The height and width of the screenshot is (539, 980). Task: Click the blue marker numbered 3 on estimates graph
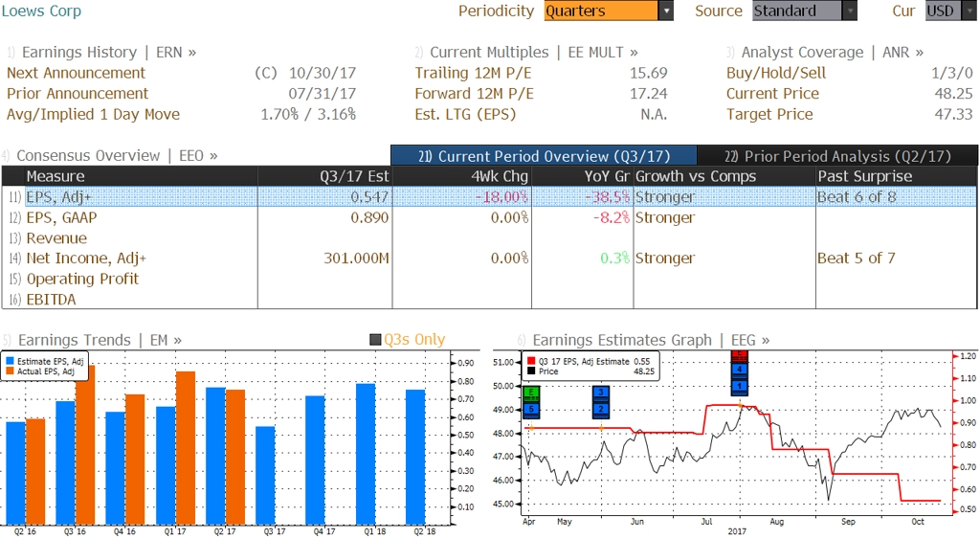601,393
